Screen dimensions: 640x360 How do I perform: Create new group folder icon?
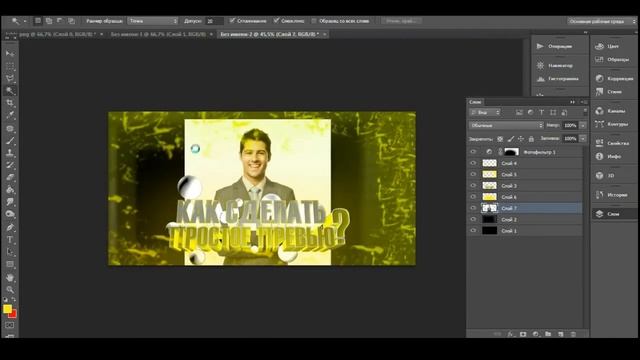pos(548,334)
